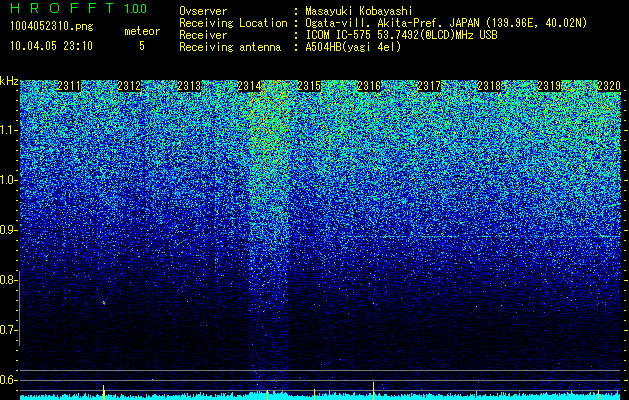This screenshot has height=400, width=629.
Task: Click the Ovserver label
Action: [x=203, y=11]
